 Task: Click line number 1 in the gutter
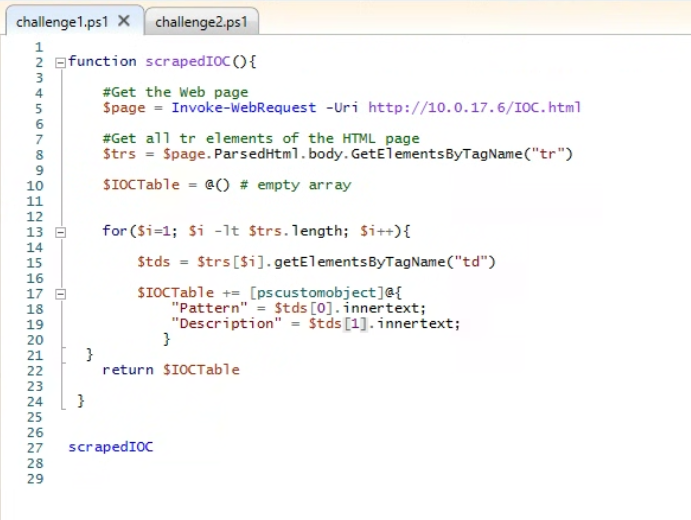[38, 47]
